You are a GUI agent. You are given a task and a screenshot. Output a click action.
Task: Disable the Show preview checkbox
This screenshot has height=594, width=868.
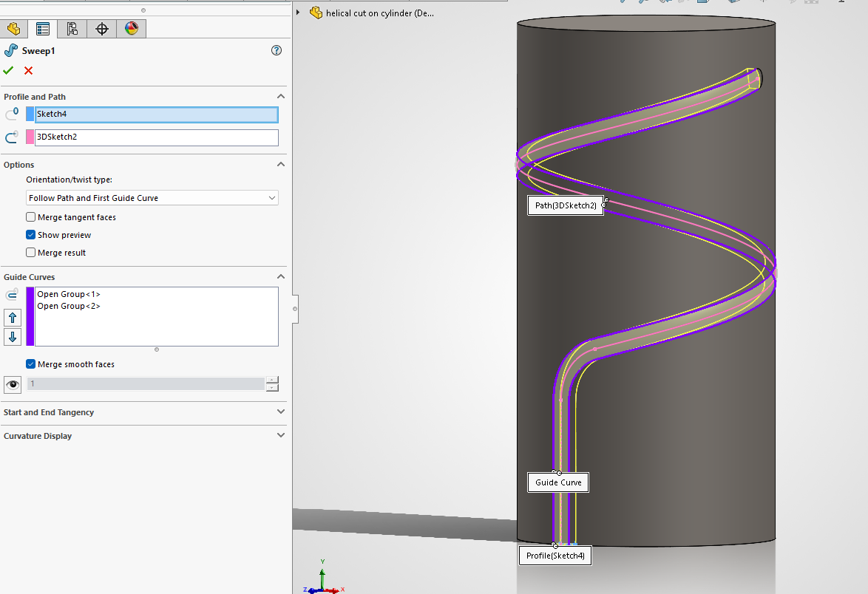coord(30,235)
